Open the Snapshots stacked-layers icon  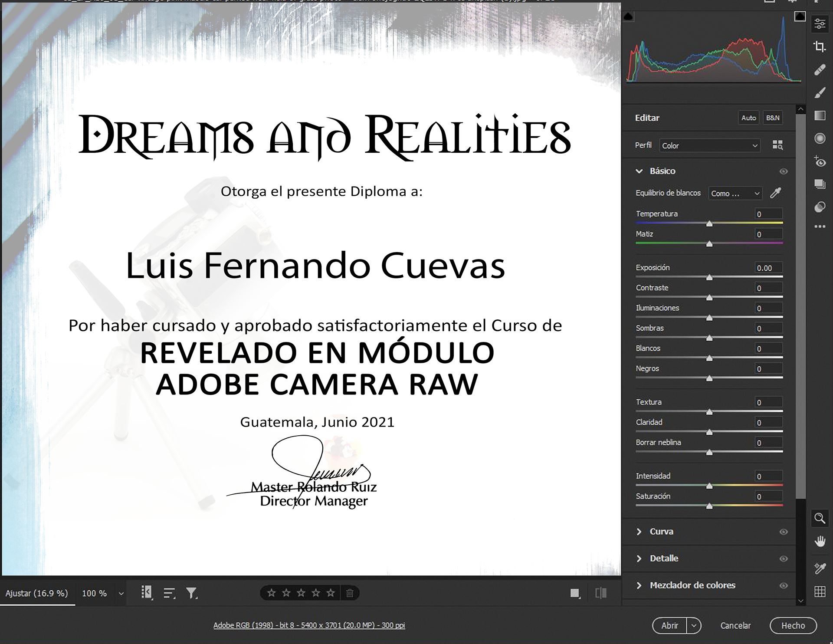click(x=820, y=184)
